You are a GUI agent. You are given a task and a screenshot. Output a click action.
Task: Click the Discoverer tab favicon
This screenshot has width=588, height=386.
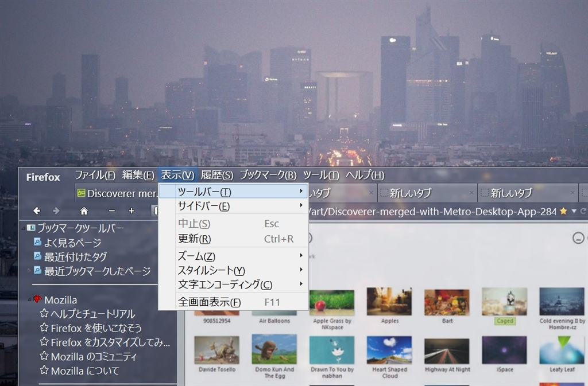[x=81, y=193]
